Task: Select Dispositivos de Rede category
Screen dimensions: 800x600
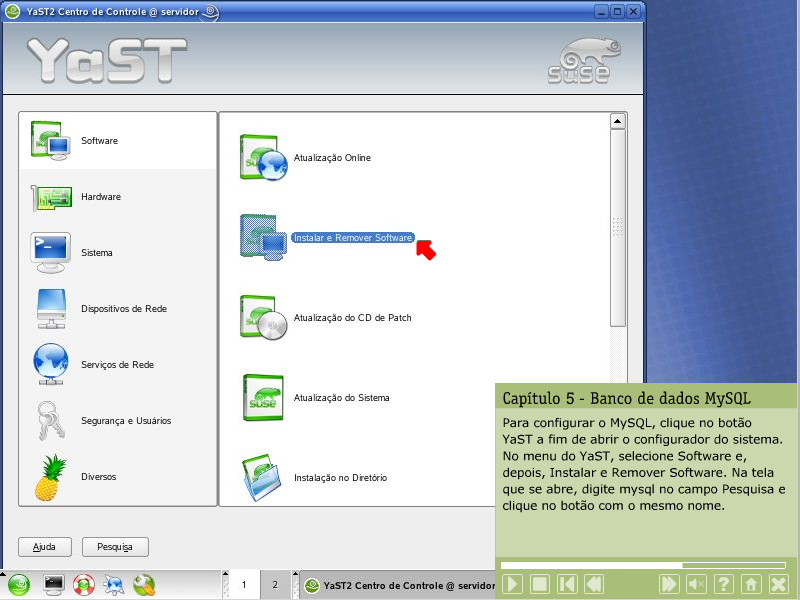Action: click(x=50, y=309)
